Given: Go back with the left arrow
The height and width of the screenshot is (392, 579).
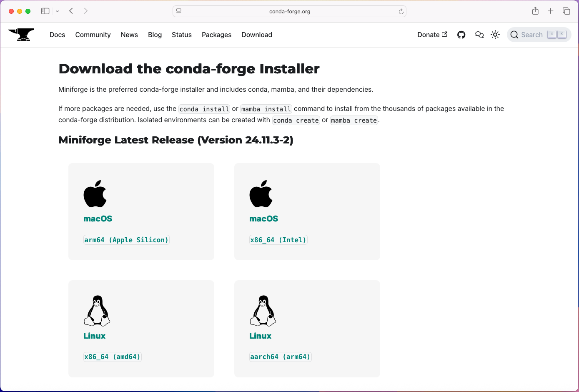Looking at the screenshot, I should (71, 11).
